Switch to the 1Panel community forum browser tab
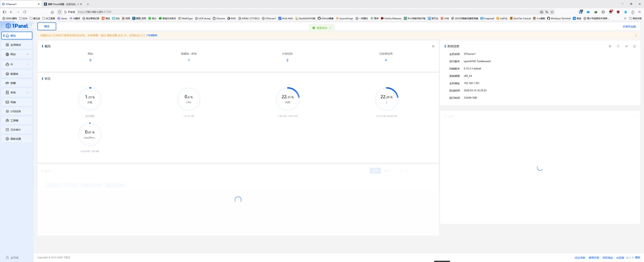 click(63, 4)
